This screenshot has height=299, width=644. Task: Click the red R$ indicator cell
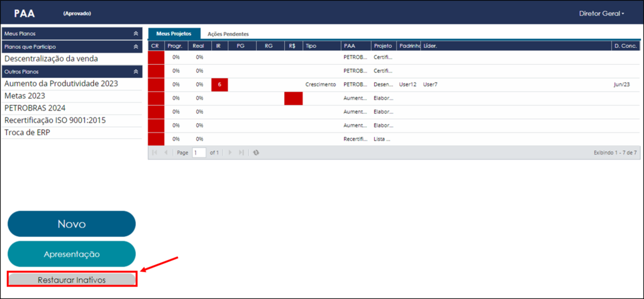click(293, 99)
